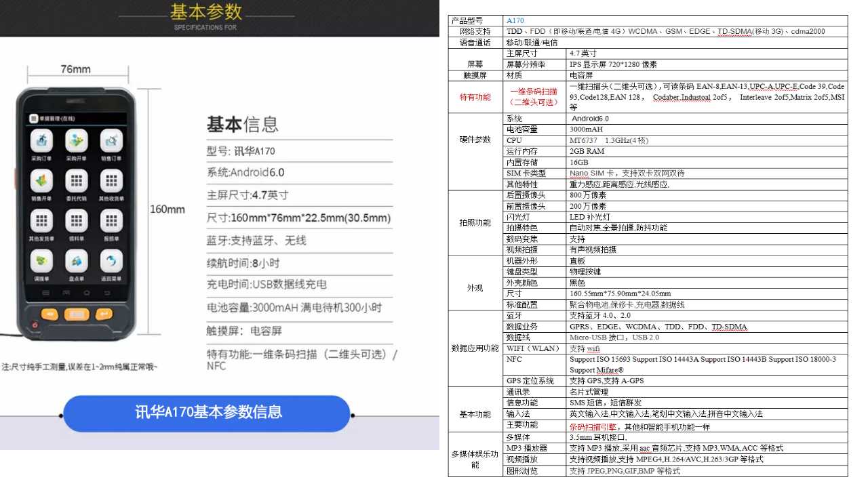
Task: Tap the 返回菜单 icon
Action: 111,261
